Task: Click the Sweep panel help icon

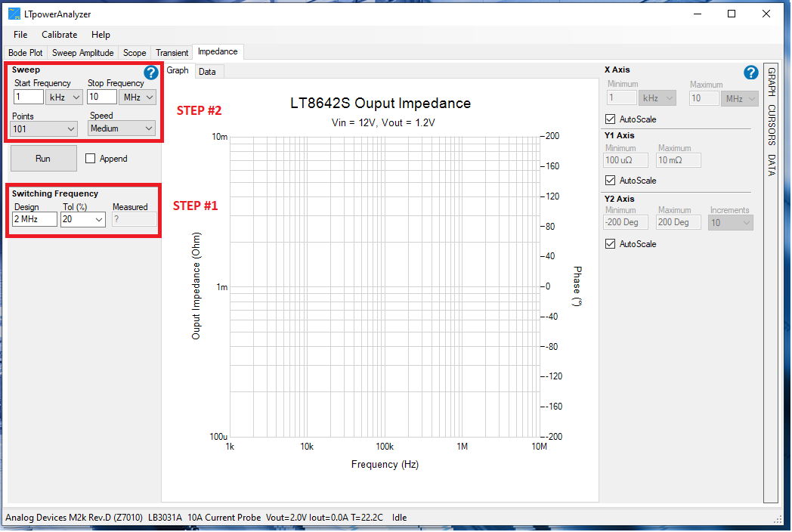Action: (x=151, y=73)
